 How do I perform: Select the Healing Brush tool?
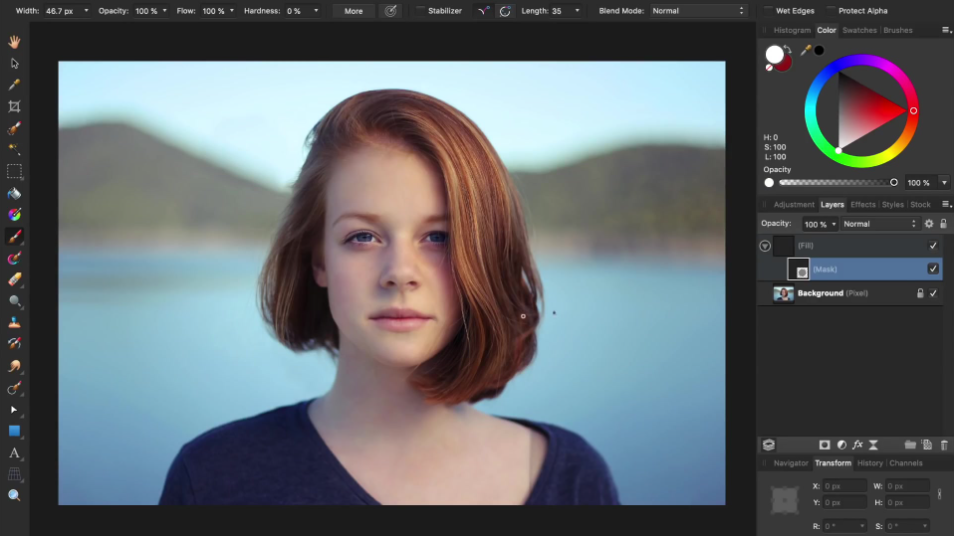pos(14,344)
